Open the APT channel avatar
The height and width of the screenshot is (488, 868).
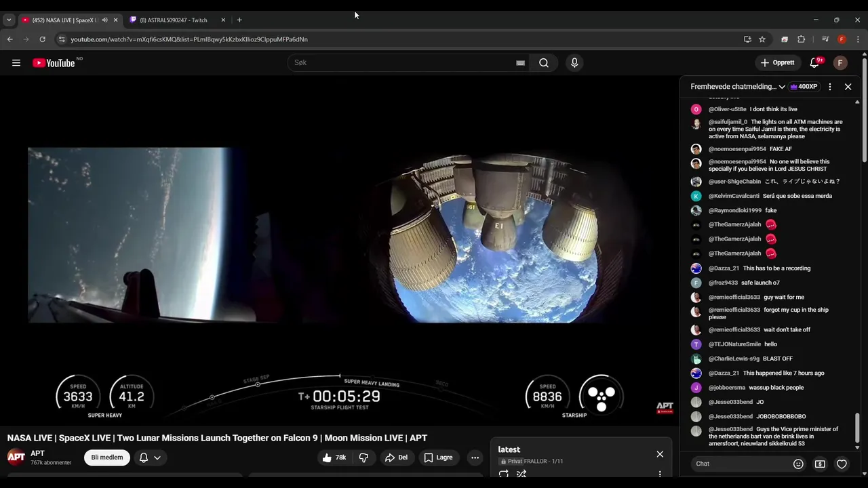coord(16,457)
